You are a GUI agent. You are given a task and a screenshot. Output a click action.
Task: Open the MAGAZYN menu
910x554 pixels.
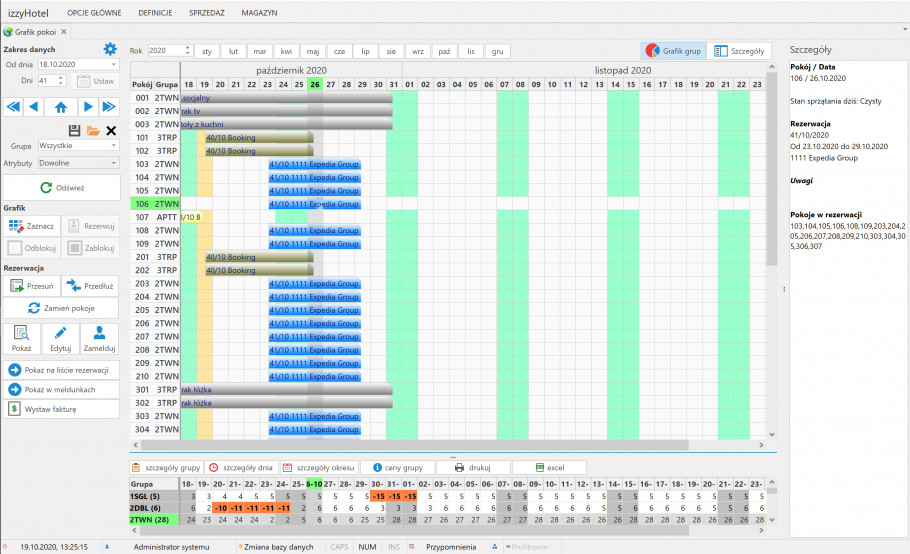tap(259, 12)
